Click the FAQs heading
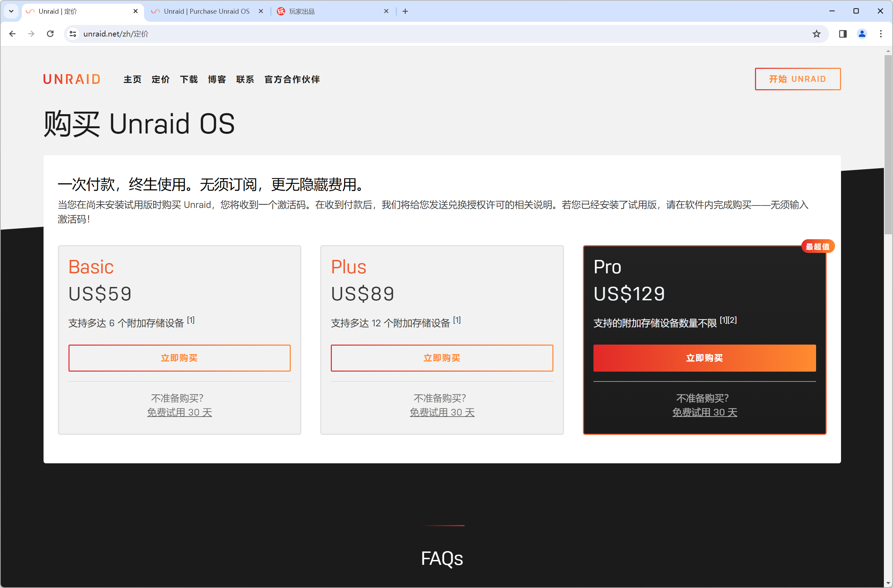893x588 pixels. tap(442, 558)
